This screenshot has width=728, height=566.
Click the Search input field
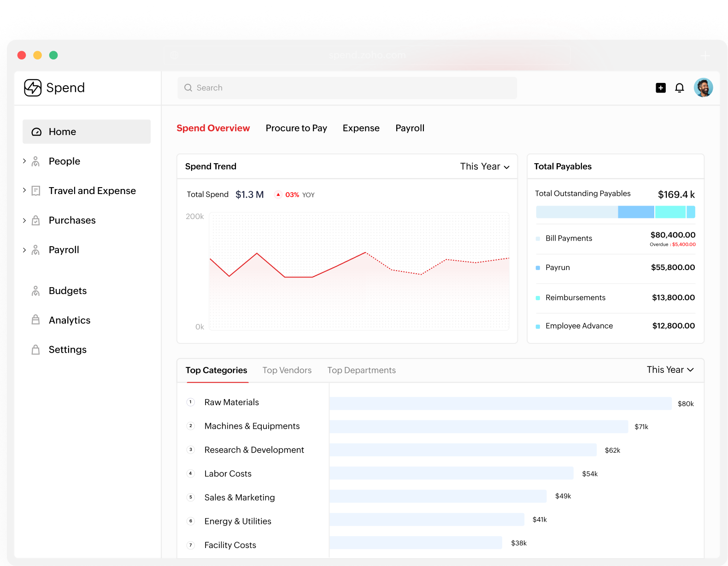coord(347,88)
